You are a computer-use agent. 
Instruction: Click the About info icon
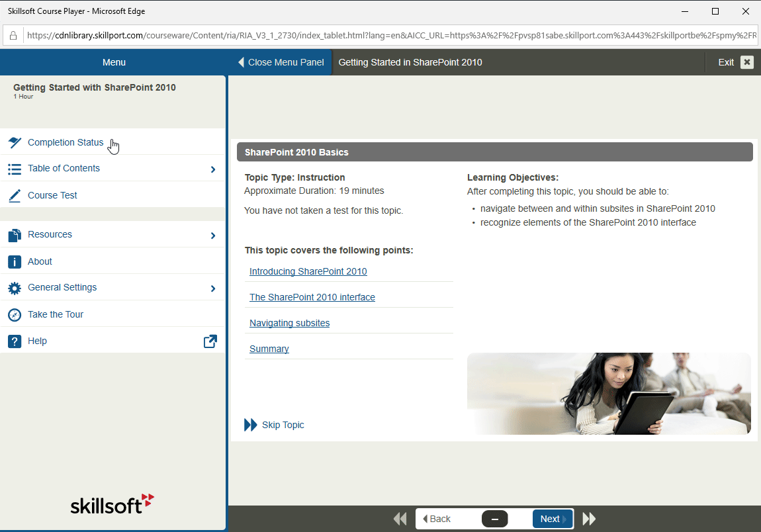click(x=15, y=262)
